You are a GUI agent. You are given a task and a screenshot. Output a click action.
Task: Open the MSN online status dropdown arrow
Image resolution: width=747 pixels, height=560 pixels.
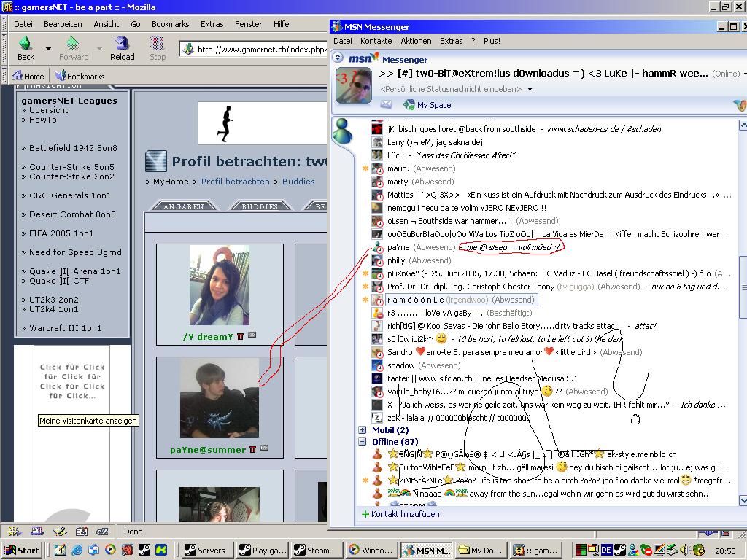(x=743, y=74)
